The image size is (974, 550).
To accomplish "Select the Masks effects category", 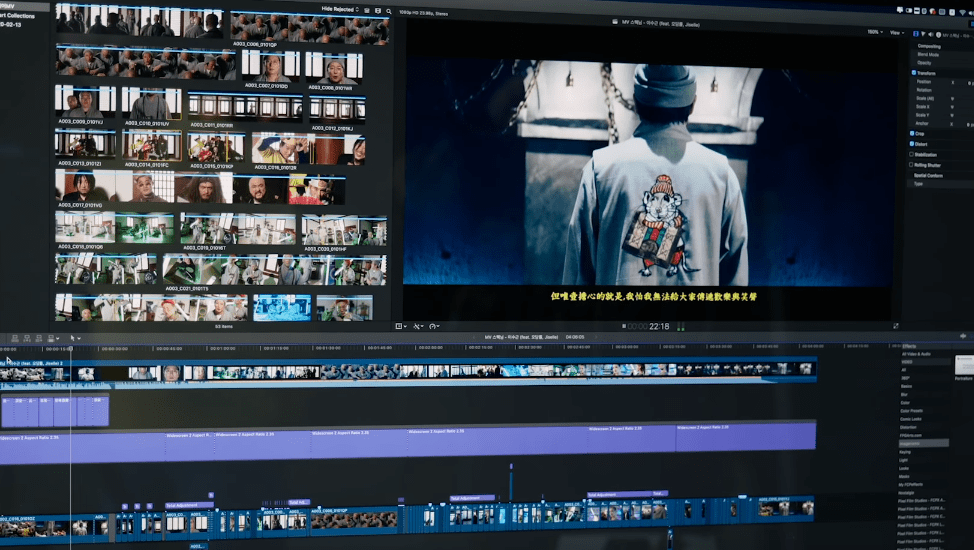I will (904, 476).
